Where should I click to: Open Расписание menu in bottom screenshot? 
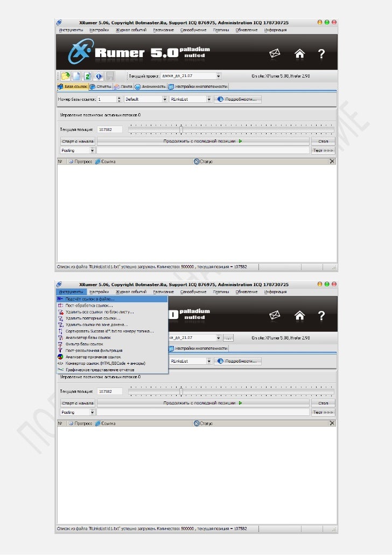point(163,292)
